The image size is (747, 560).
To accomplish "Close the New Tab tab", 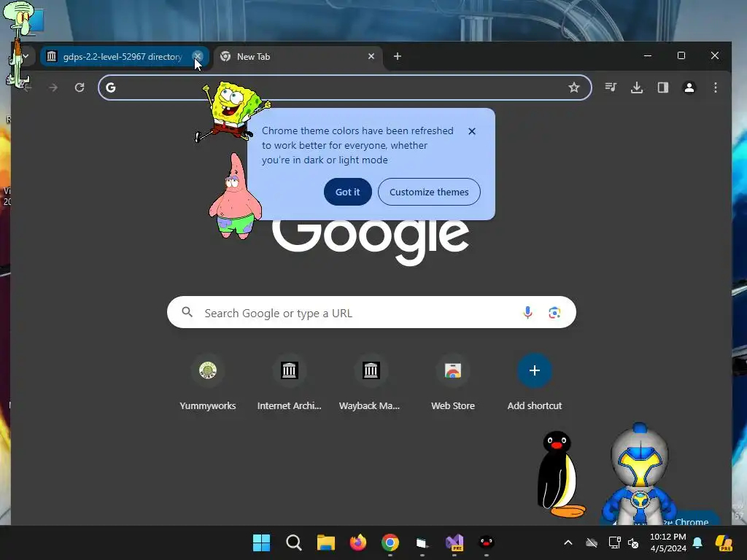I will (371, 56).
